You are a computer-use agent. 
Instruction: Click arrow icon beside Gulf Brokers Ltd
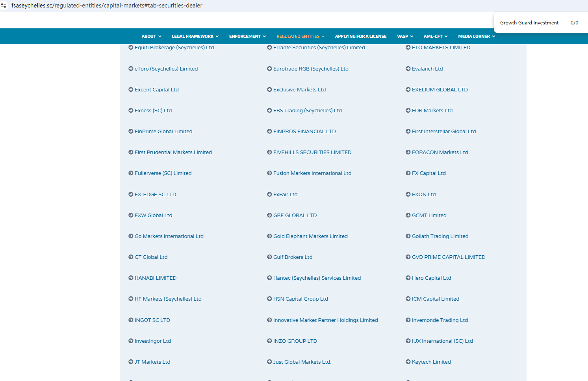[269, 257]
